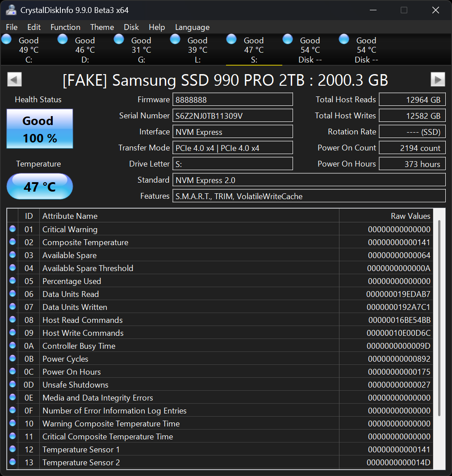Click status orb of Controller Busy Time row
This screenshot has height=476, width=452.
pos(13,345)
